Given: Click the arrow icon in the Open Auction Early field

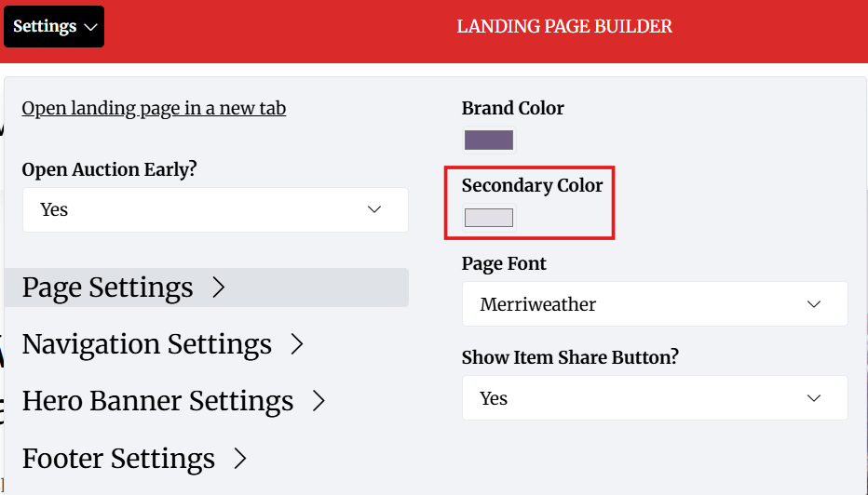Looking at the screenshot, I should (x=374, y=209).
